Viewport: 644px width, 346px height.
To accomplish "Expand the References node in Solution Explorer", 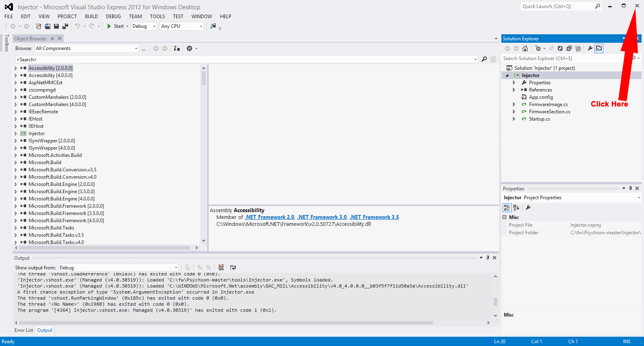I will (x=514, y=90).
